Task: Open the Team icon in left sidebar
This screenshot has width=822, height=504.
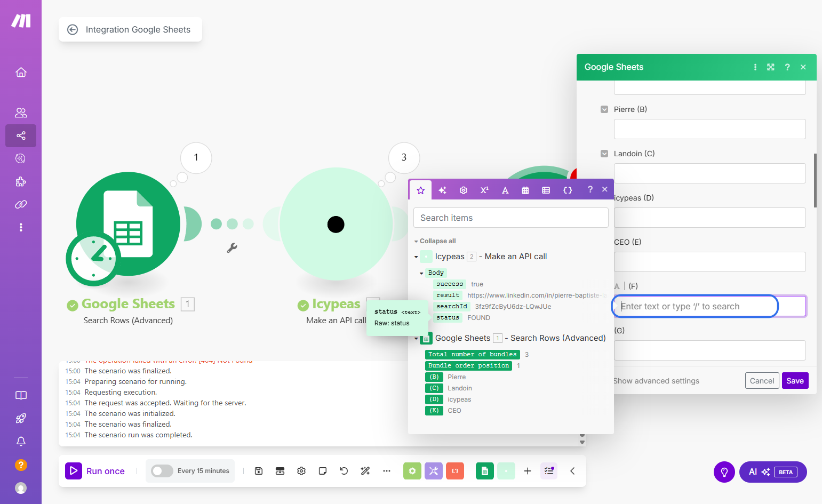Action: pos(21,113)
